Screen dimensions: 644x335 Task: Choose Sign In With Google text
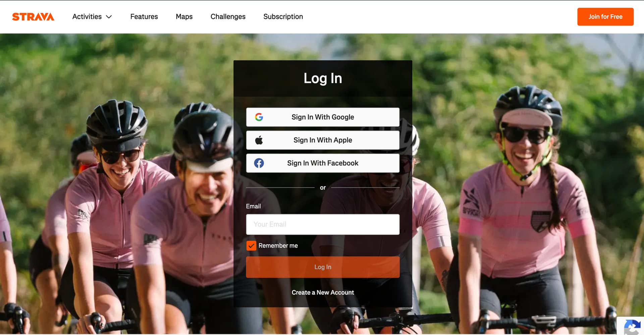click(x=323, y=117)
